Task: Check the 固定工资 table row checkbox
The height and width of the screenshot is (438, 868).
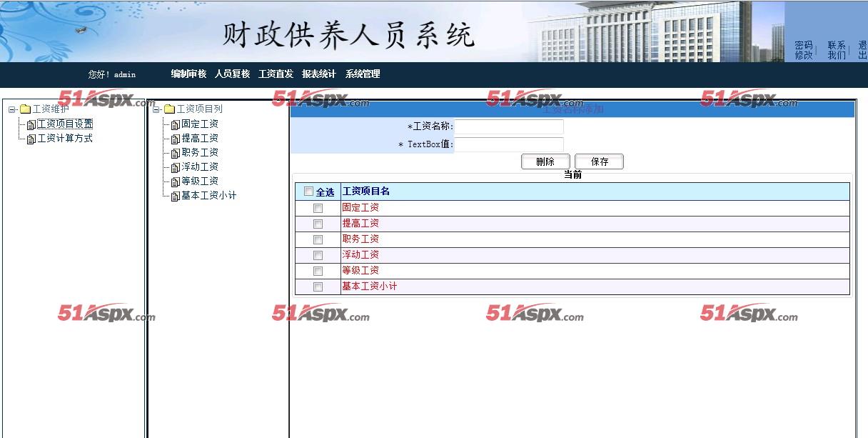Action: pos(318,209)
